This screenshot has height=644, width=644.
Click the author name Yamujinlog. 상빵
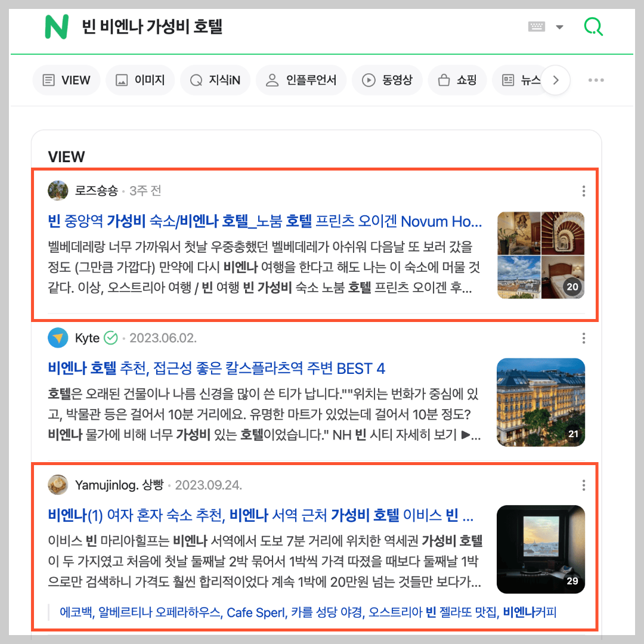[119, 485]
